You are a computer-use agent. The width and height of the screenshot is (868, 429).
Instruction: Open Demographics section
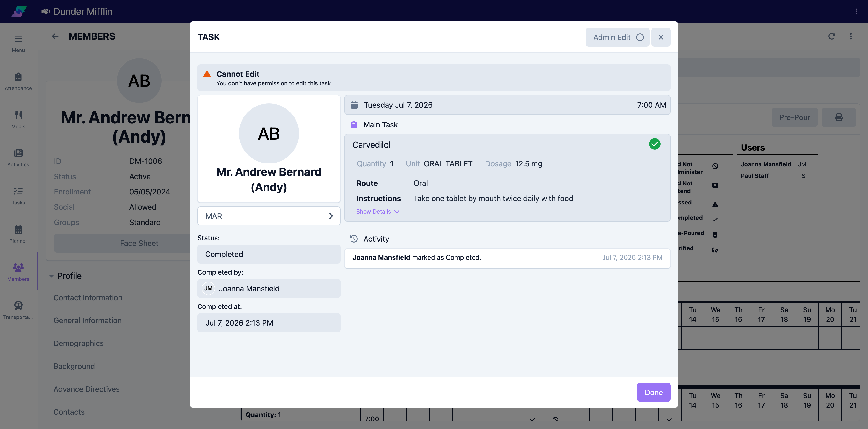tap(78, 343)
